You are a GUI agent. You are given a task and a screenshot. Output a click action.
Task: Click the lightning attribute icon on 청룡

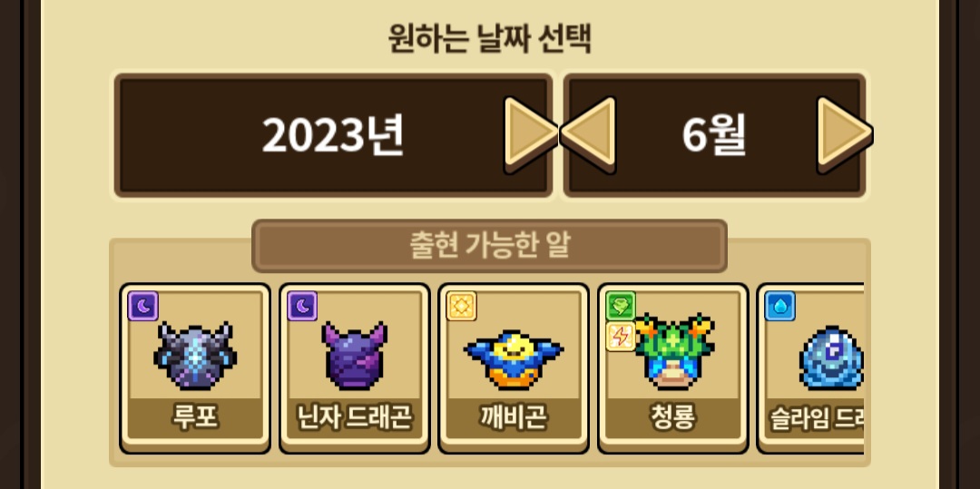pos(622,337)
